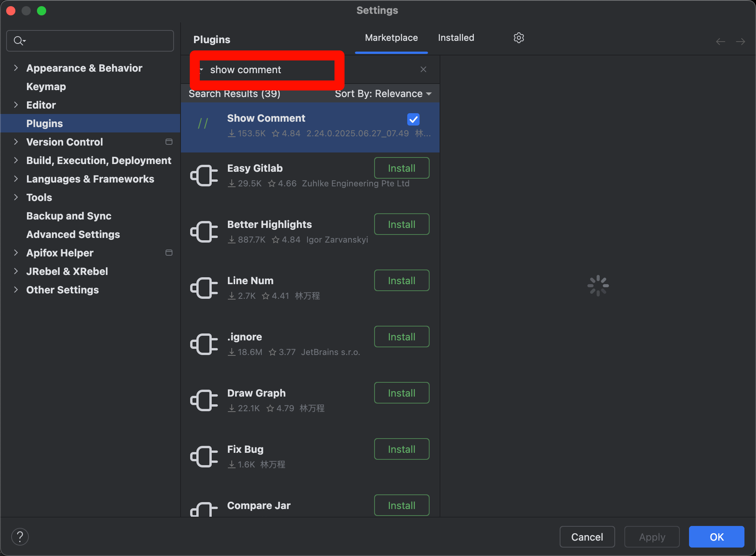Click the Better Highlights plugin icon
Screen dimensions: 756x556
pyautogui.click(x=204, y=232)
